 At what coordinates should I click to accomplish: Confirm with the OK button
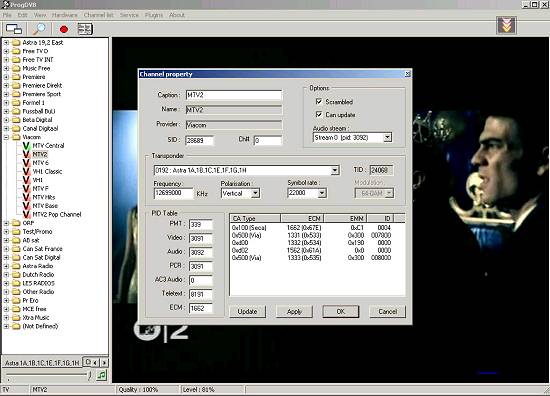341,311
